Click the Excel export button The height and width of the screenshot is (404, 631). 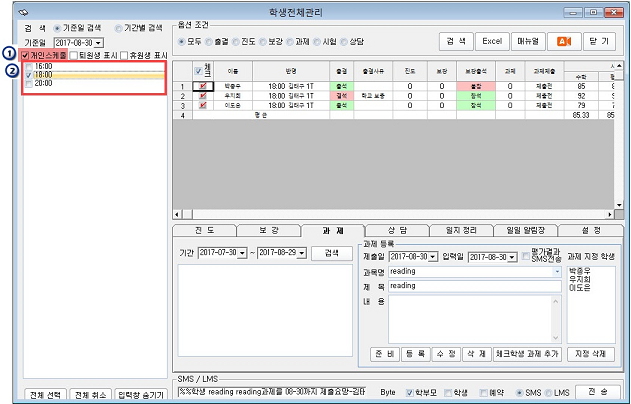490,41
